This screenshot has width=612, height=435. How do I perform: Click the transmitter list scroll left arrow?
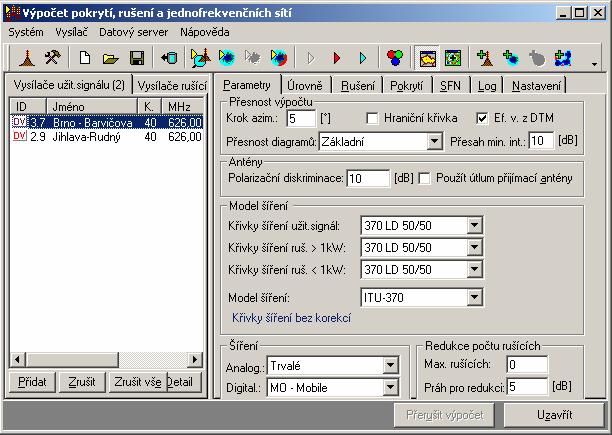click(18, 359)
